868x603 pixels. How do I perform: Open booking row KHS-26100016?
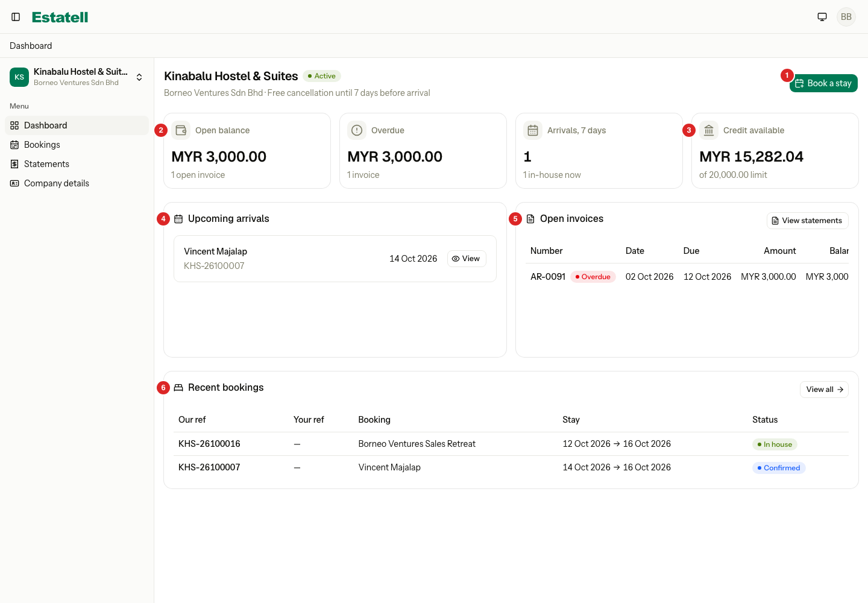pos(511,444)
